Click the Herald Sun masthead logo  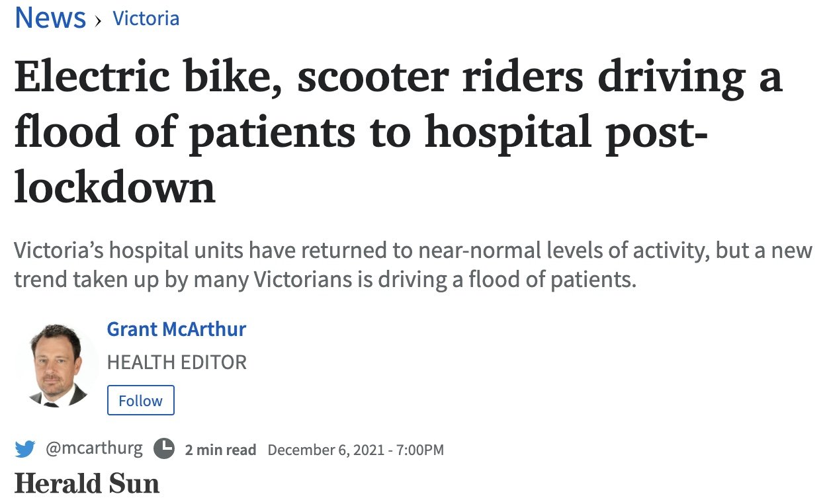point(87,483)
